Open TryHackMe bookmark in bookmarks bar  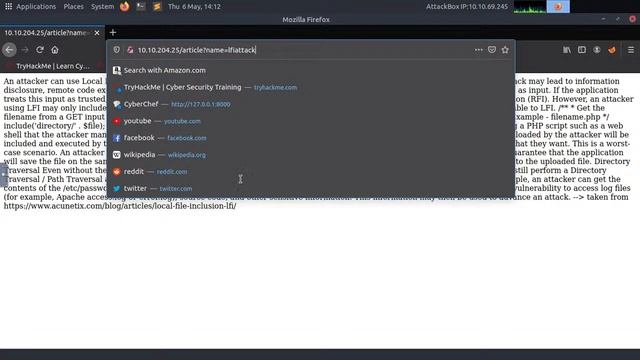[48, 66]
